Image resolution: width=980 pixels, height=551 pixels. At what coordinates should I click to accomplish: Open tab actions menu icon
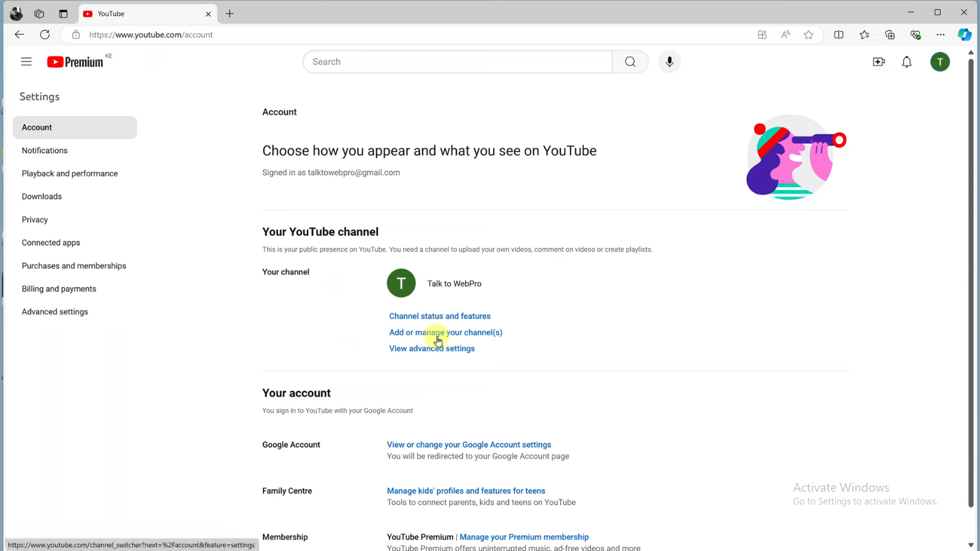[x=63, y=13]
